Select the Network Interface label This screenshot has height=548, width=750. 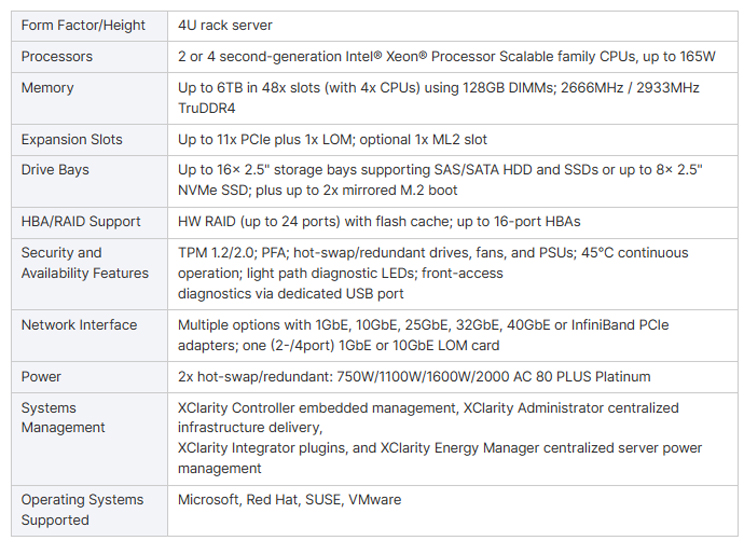coord(79,325)
